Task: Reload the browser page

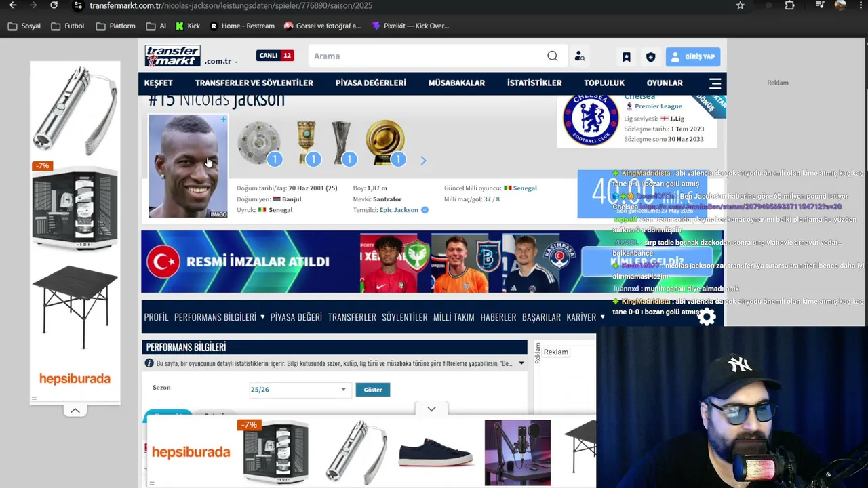Action: [x=54, y=5]
